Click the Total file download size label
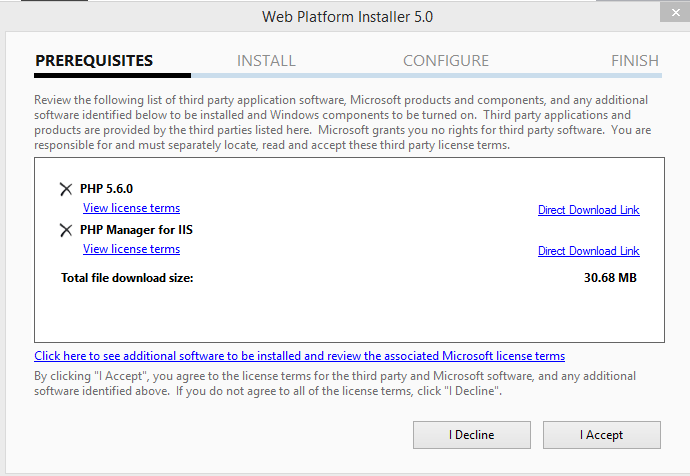690x476 pixels. coord(127,278)
